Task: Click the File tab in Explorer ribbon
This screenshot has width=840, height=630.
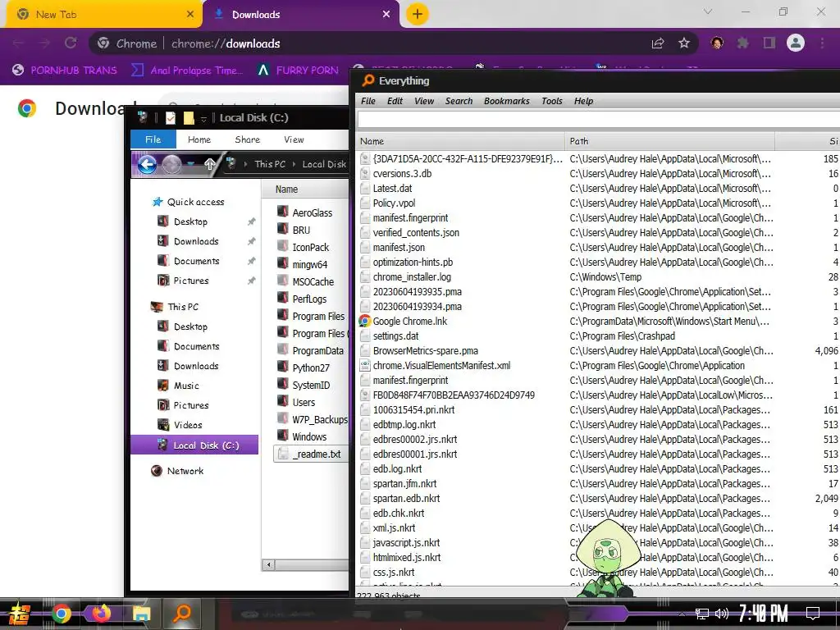Action: point(153,139)
